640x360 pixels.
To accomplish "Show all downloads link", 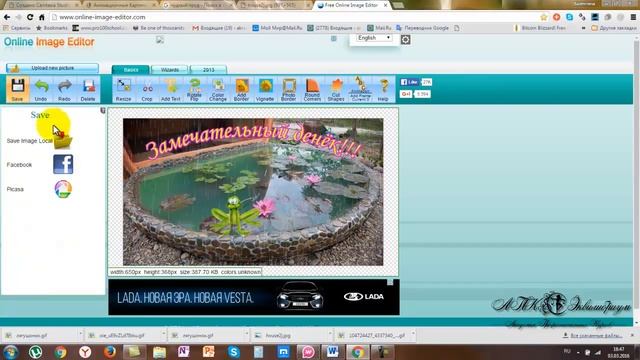I will (x=593, y=336).
